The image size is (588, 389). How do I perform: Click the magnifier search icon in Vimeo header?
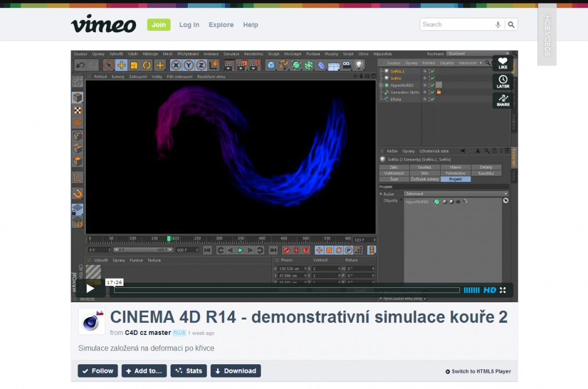510,25
